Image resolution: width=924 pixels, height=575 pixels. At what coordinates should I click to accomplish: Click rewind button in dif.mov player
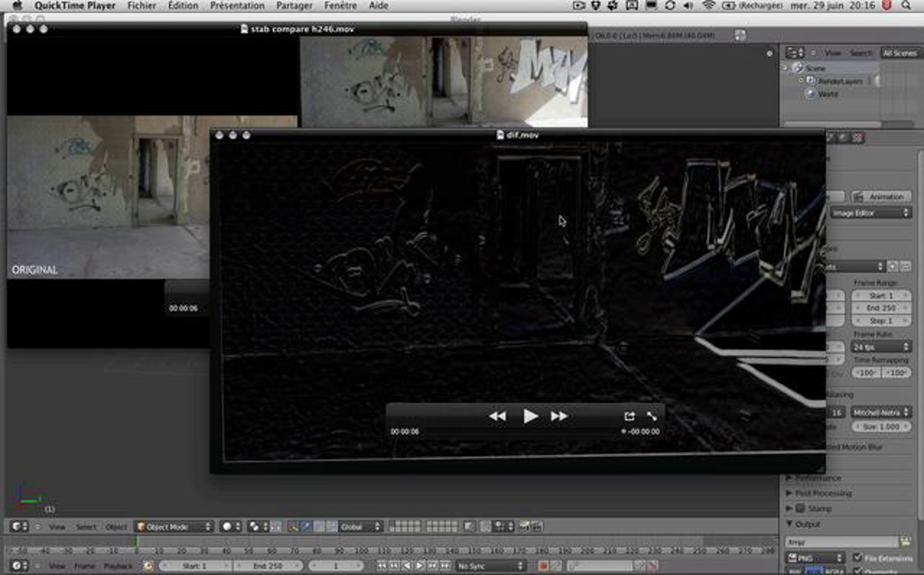[x=497, y=416]
